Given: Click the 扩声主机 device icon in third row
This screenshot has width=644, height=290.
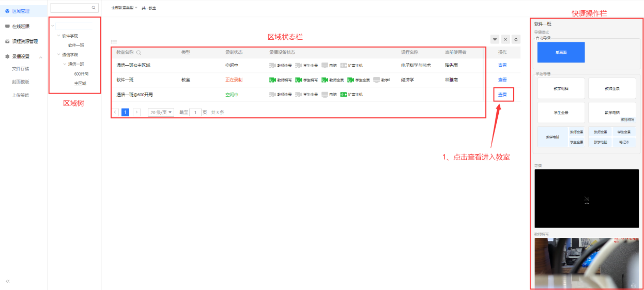Looking at the screenshot, I should click(343, 95).
